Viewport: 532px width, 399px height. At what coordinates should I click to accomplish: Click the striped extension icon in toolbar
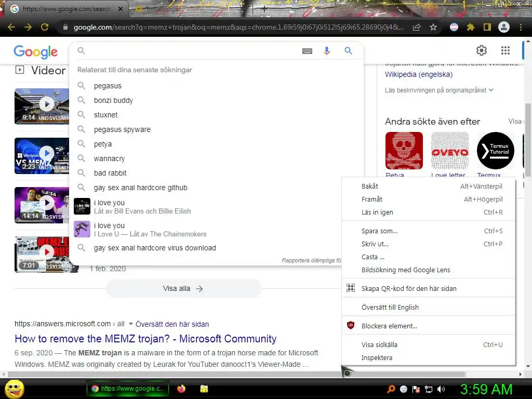point(454,27)
